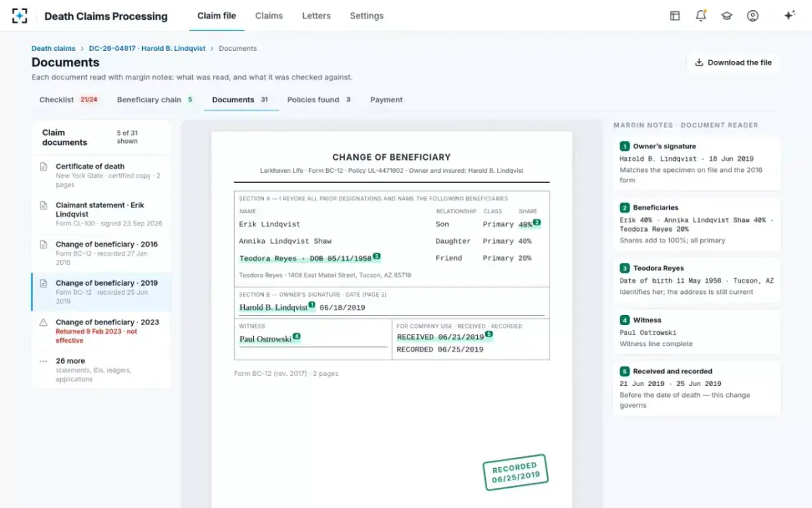Click margin note badge 5 beside RECEIVED date
Image resolution: width=812 pixels, height=508 pixels.
click(x=489, y=335)
